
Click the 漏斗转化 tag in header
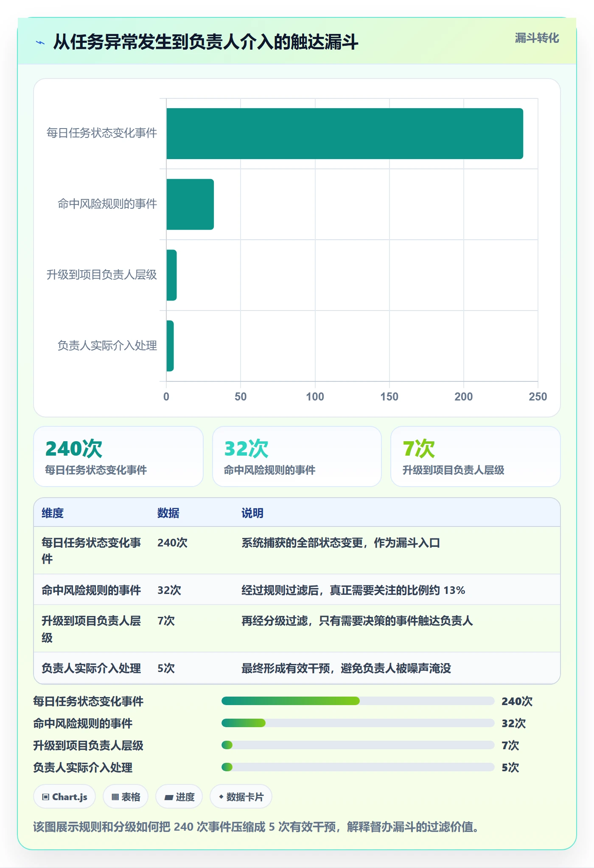pyautogui.click(x=537, y=38)
